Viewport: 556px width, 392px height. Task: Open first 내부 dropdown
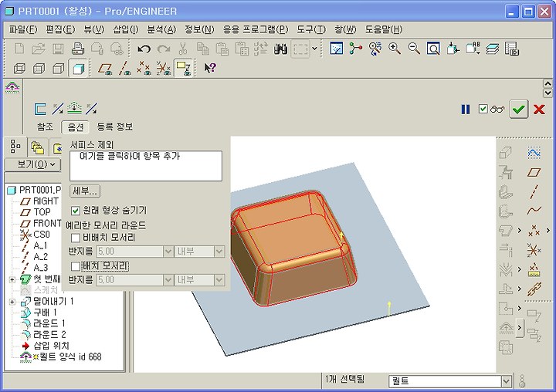[x=219, y=252]
